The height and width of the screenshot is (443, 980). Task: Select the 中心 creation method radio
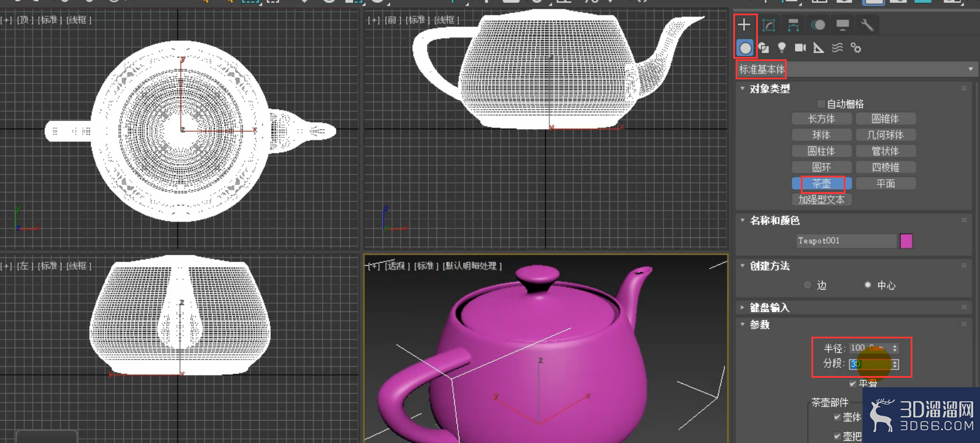[868, 285]
